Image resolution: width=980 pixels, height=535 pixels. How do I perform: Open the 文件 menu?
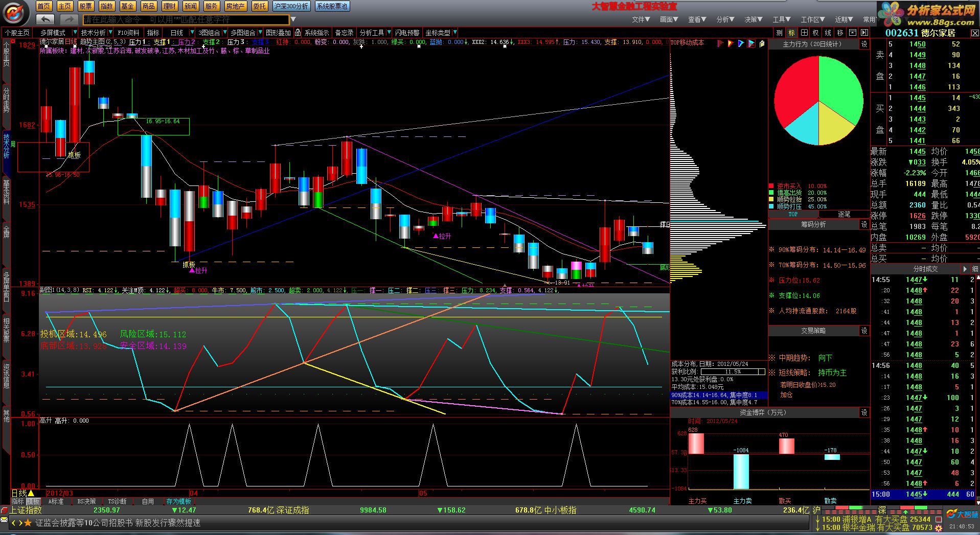tap(641, 19)
